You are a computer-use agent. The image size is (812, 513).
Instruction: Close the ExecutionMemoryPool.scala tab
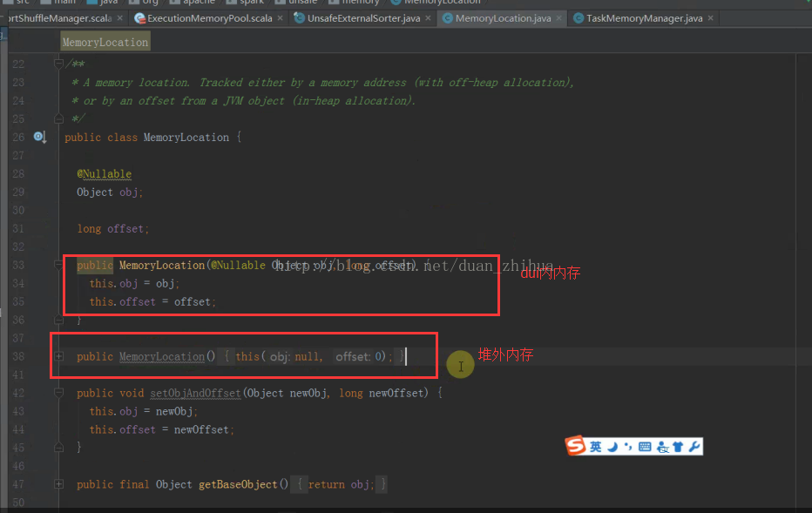click(281, 18)
